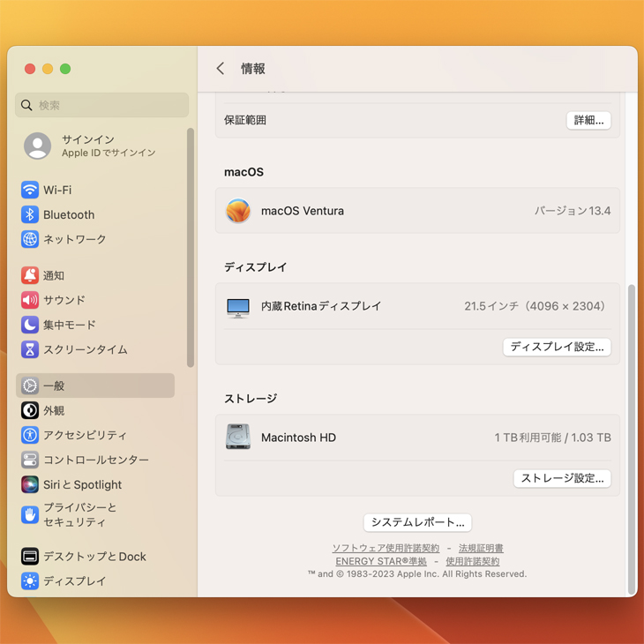
Task: Select サウンド sound settings
Action: pyautogui.click(x=64, y=300)
